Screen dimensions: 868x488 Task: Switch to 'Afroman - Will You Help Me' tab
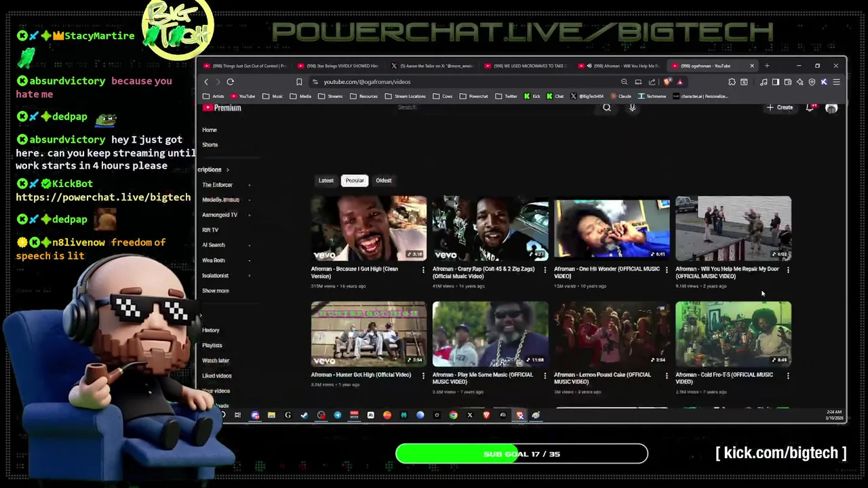tap(618, 66)
